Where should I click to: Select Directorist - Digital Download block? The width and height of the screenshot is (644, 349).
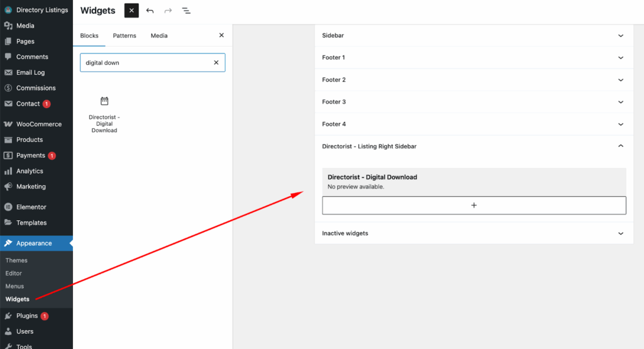point(104,114)
